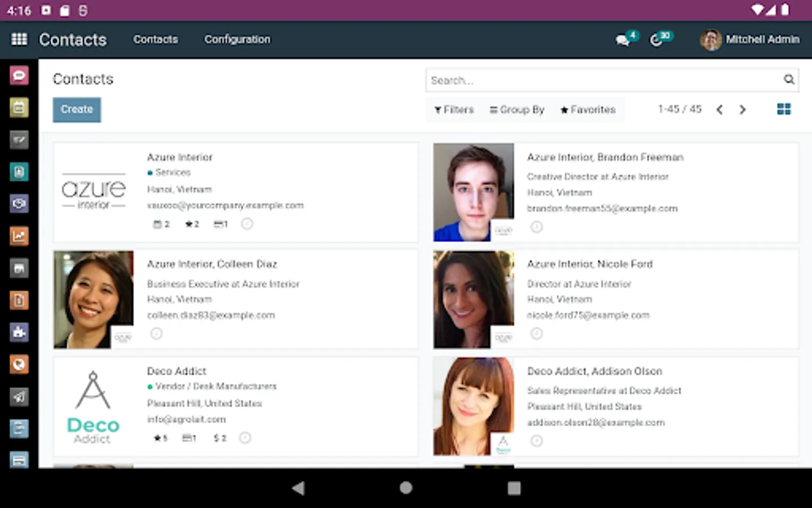Expand the Filters dropdown
Screen dimensions: 812x508
(x=454, y=110)
